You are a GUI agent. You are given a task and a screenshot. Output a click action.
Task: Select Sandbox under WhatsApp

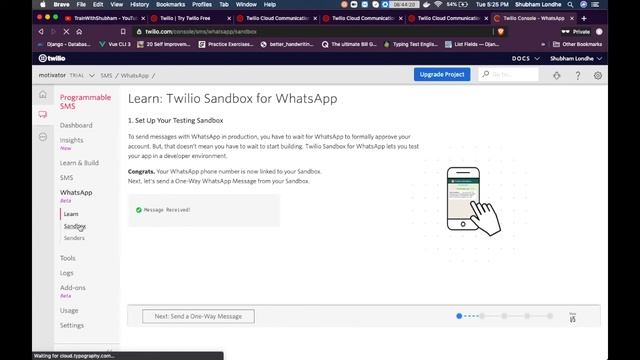point(74,226)
